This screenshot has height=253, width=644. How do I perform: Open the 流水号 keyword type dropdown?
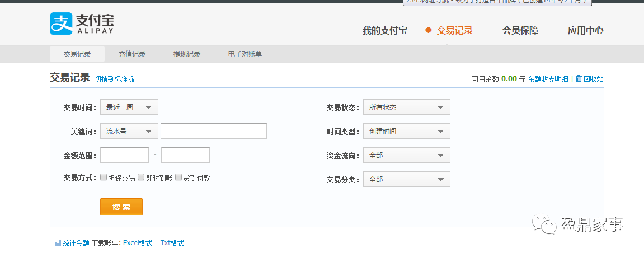[x=129, y=131]
